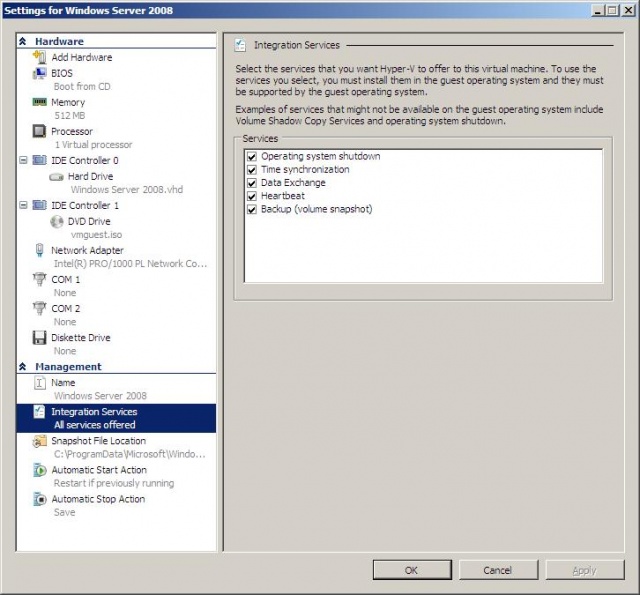640x595 pixels.
Task: Click the Memory module icon
Action: 39,102
